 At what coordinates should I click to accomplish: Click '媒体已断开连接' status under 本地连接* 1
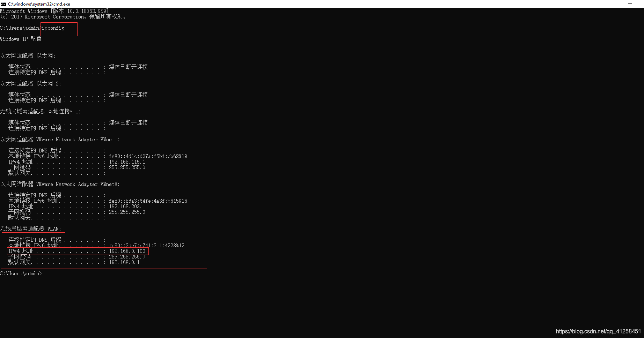pyautogui.click(x=129, y=122)
